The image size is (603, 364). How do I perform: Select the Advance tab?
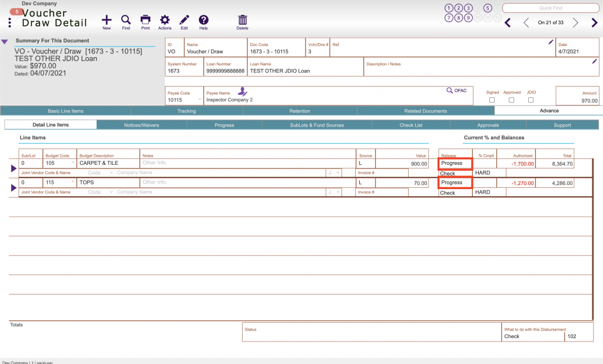click(x=549, y=111)
